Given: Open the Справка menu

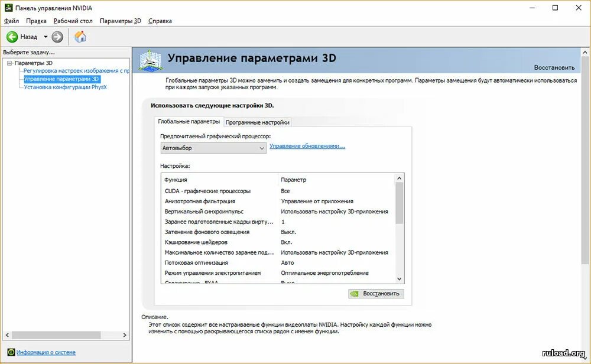Looking at the screenshot, I should coord(160,21).
